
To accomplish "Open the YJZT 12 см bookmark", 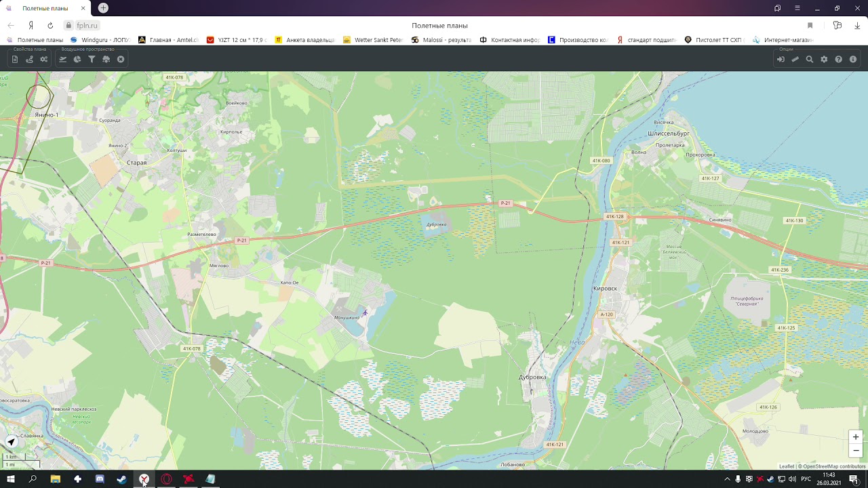I will click(237, 40).
